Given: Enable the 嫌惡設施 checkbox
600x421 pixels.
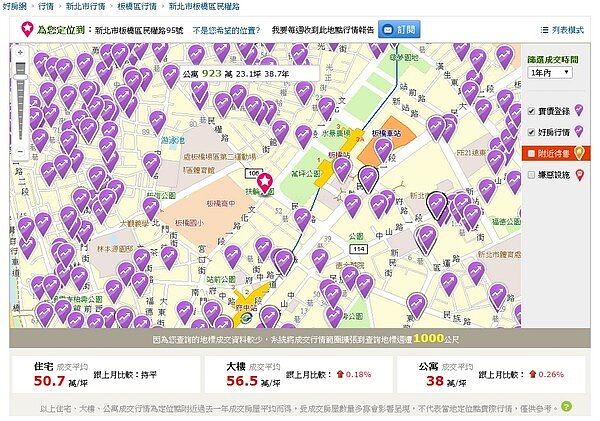Looking at the screenshot, I should coord(531,175).
